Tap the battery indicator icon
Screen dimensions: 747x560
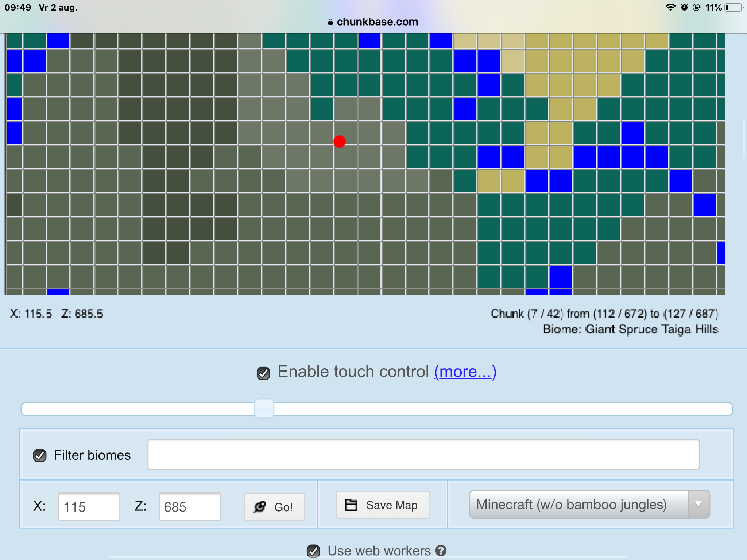[734, 7]
